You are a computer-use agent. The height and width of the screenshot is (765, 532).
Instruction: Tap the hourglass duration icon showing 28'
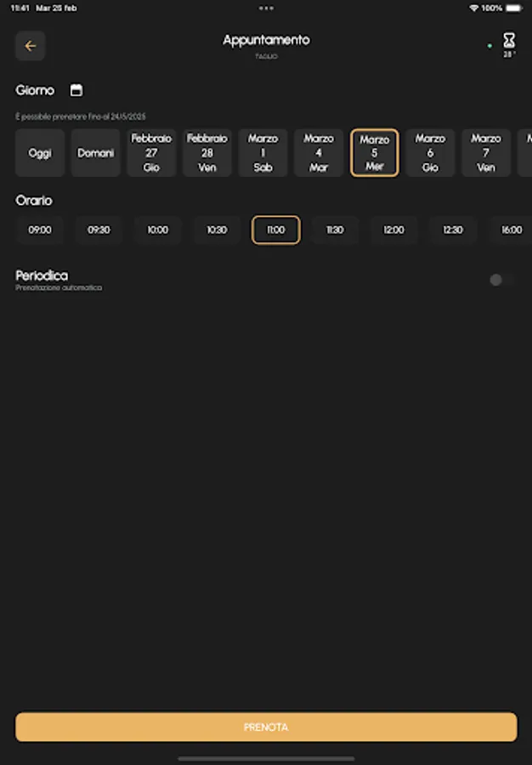[507, 39]
